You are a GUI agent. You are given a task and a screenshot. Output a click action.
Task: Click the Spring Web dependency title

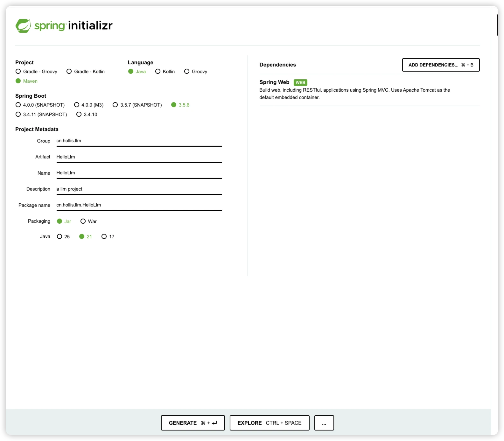[274, 82]
